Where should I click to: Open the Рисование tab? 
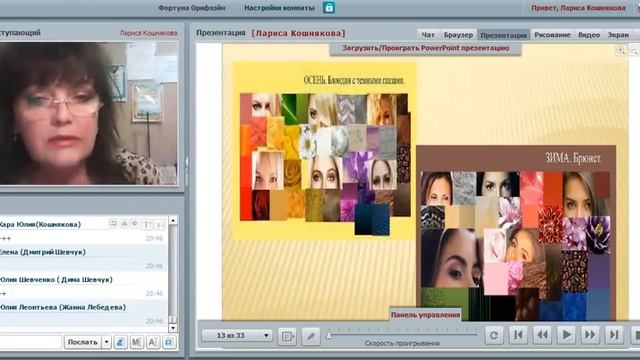pos(552,35)
